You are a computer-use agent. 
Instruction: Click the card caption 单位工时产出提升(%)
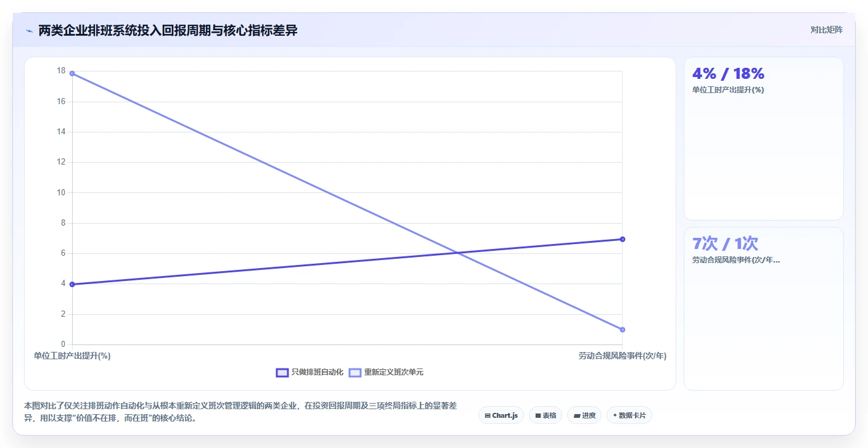tap(728, 89)
